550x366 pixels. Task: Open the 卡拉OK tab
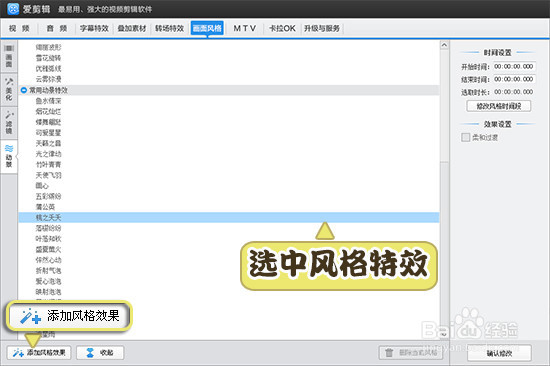(282, 28)
